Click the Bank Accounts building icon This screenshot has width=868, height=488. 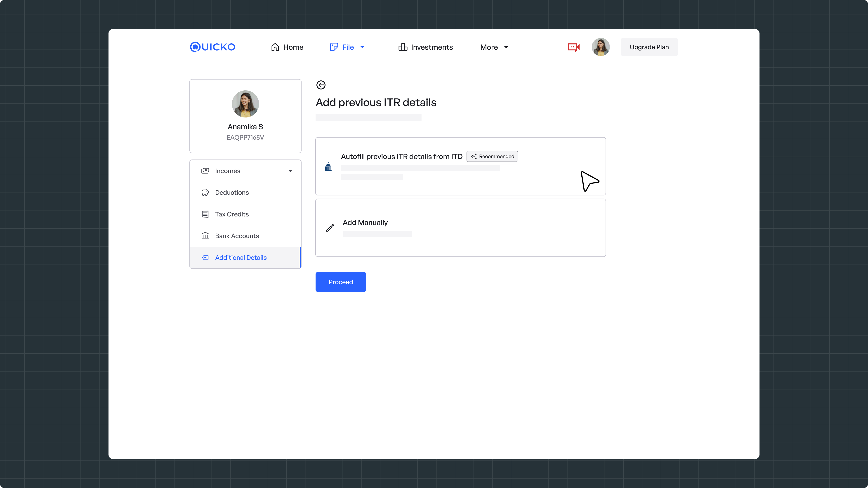pyautogui.click(x=205, y=236)
